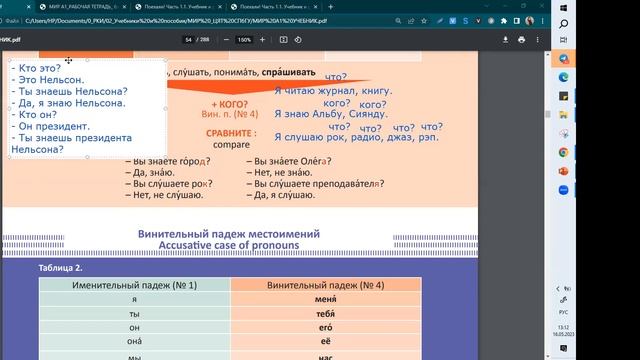Click the sentence 'Я знаю Альбу, Сиянду.'
This screenshot has width=640, height=360.
click(x=331, y=114)
